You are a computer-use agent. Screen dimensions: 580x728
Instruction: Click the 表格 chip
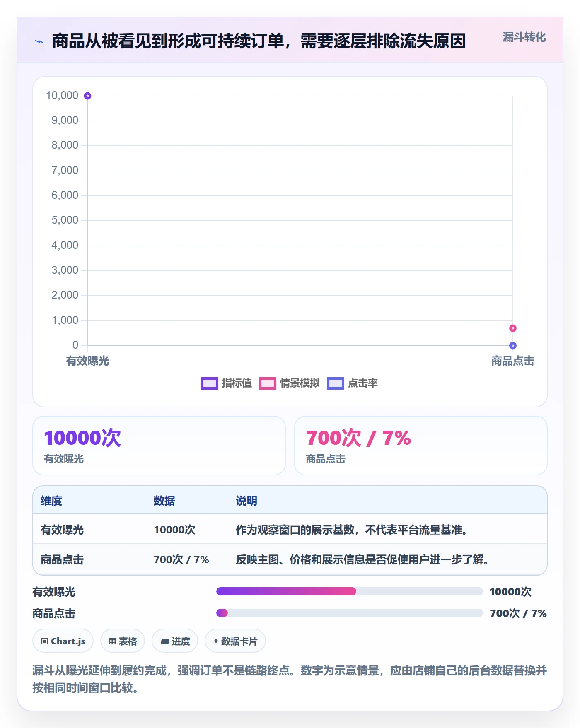(x=123, y=641)
